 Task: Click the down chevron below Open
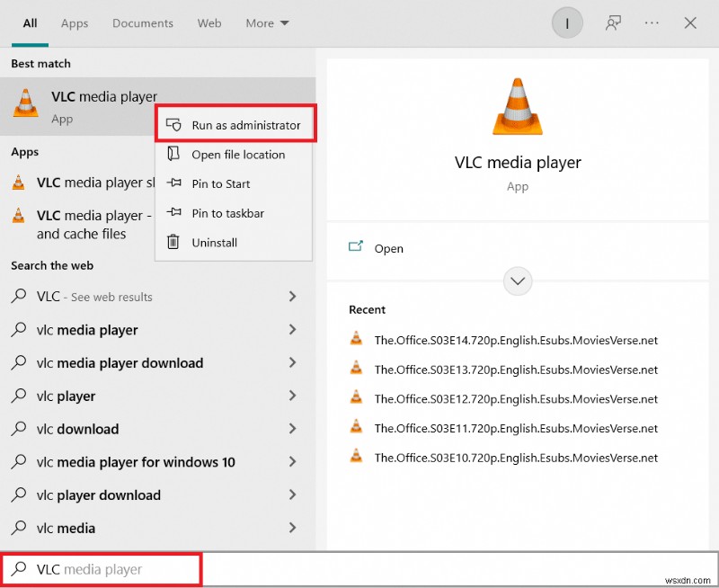tap(518, 281)
